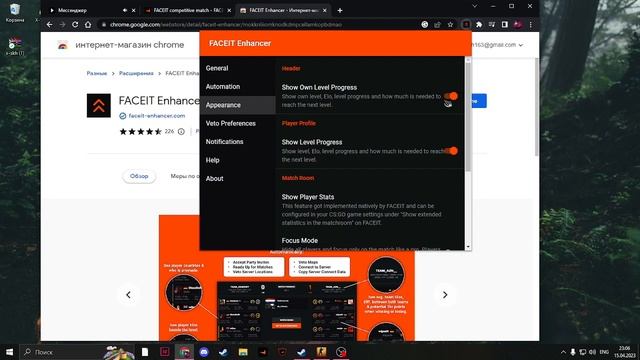Select the Обзор store tab
This screenshot has height=360, width=640.
point(139,176)
